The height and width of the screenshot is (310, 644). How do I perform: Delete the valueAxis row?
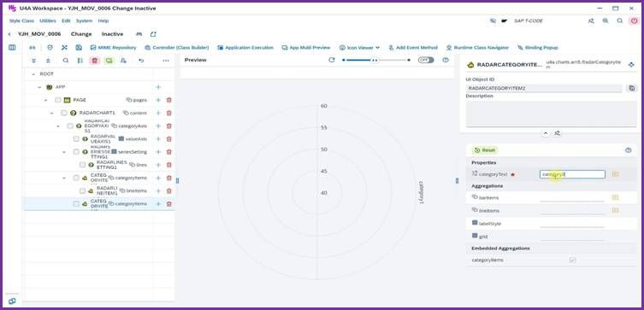168,139
